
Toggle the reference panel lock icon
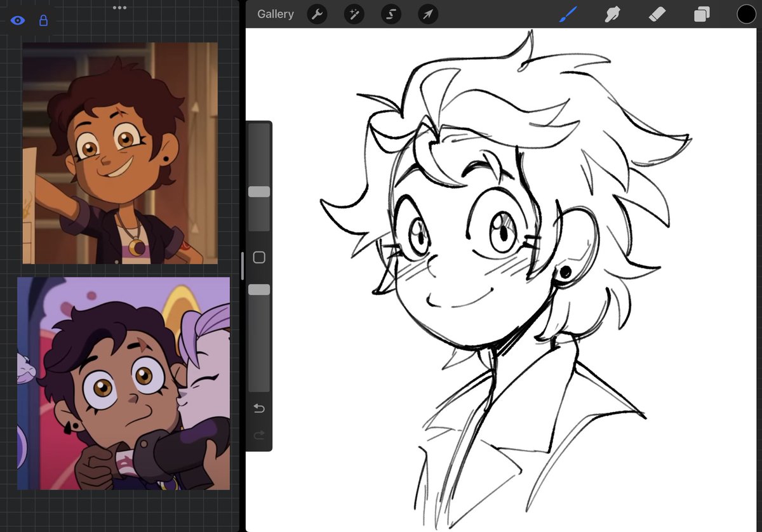43,21
